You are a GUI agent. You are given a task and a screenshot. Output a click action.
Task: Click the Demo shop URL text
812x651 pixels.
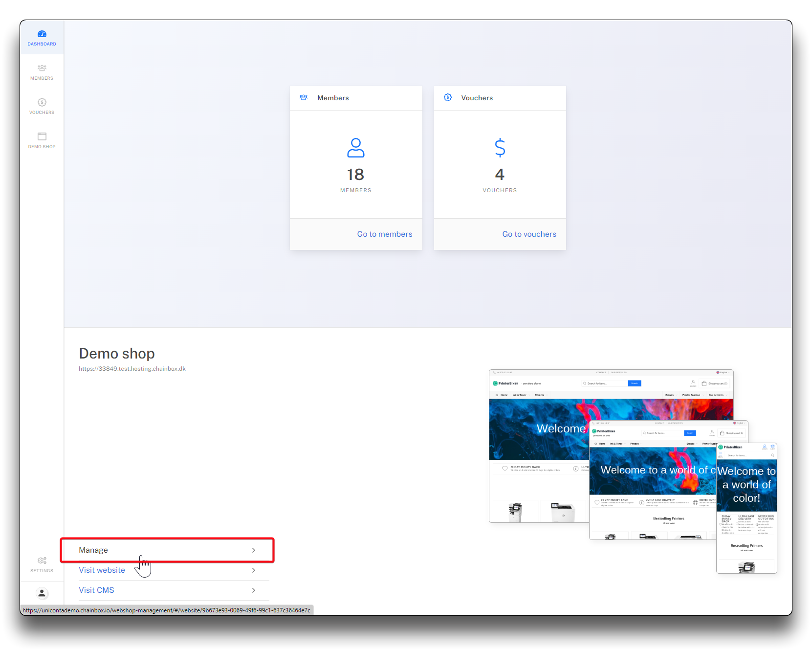coord(132,369)
